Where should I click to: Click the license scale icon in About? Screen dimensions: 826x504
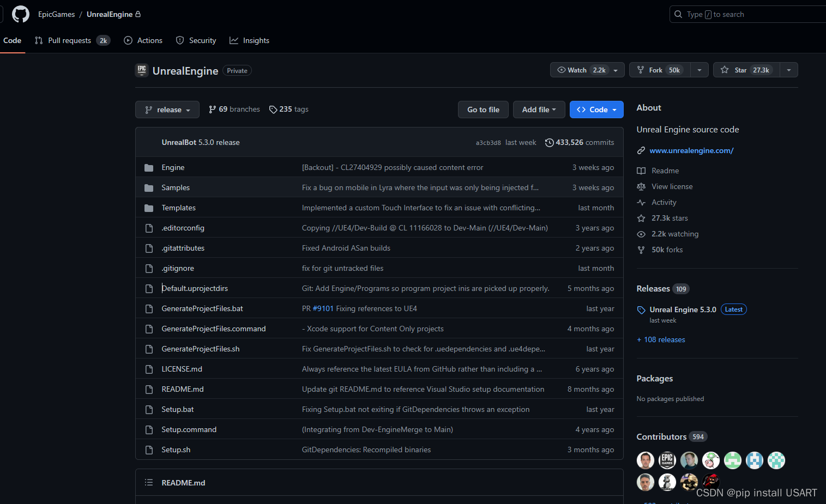click(x=641, y=187)
